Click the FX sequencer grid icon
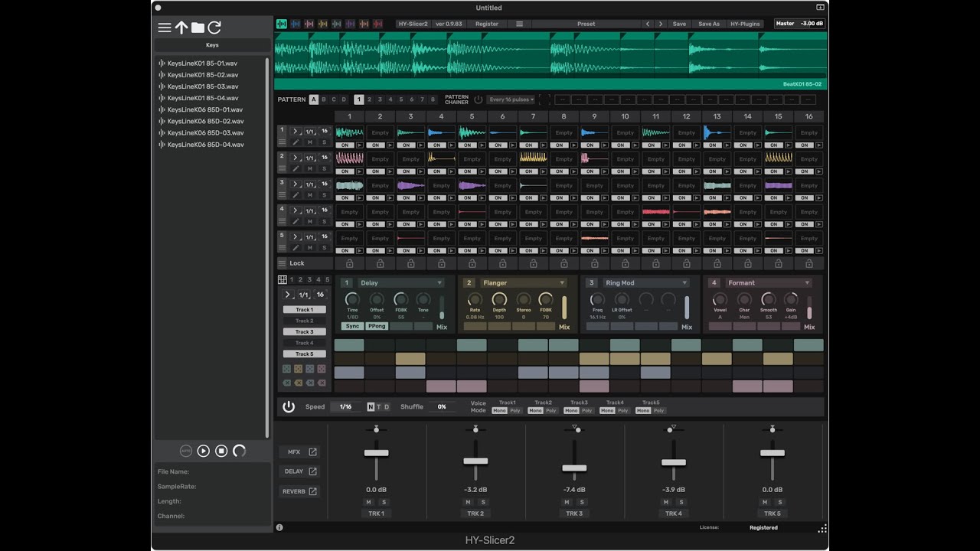This screenshot has width=980, height=551. pos(283,280)
